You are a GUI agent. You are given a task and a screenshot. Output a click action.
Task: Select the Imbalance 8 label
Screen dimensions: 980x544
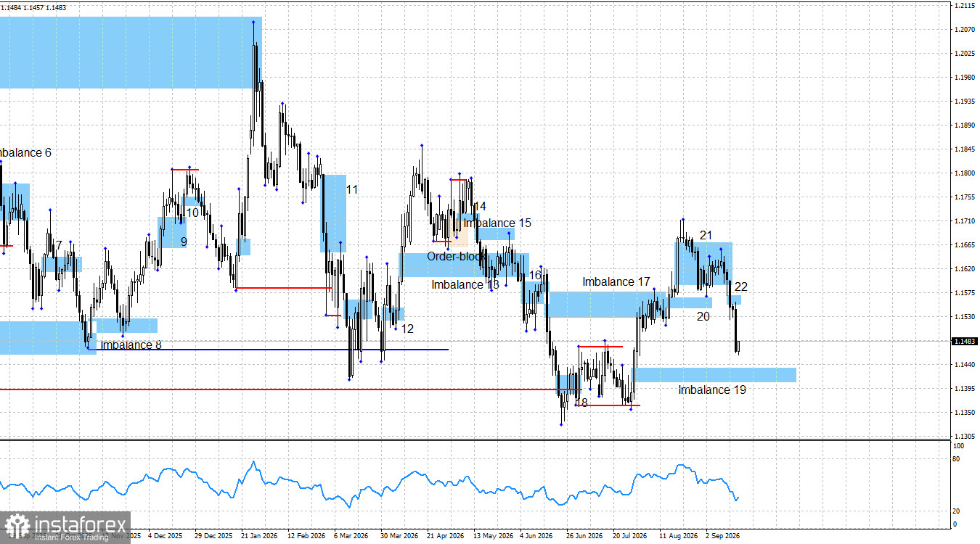[x=131, y=345]
